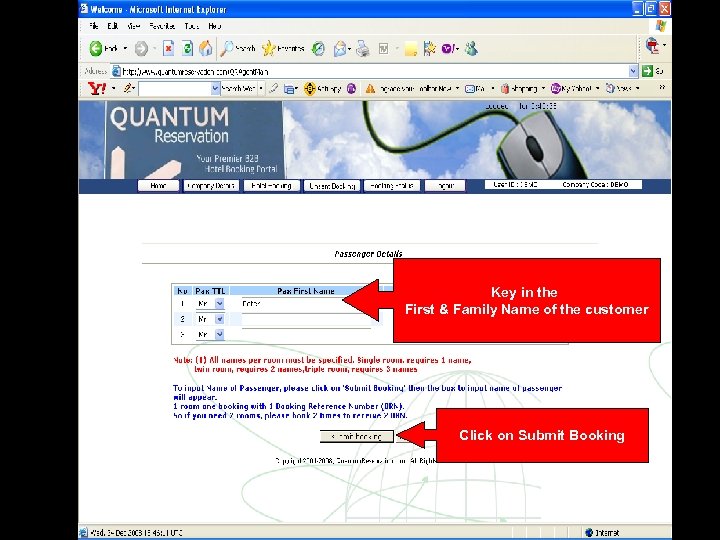Click the News icon on Yahoo toolbar
The height and width of the screenshot is (540, 720).
point(610,88)
